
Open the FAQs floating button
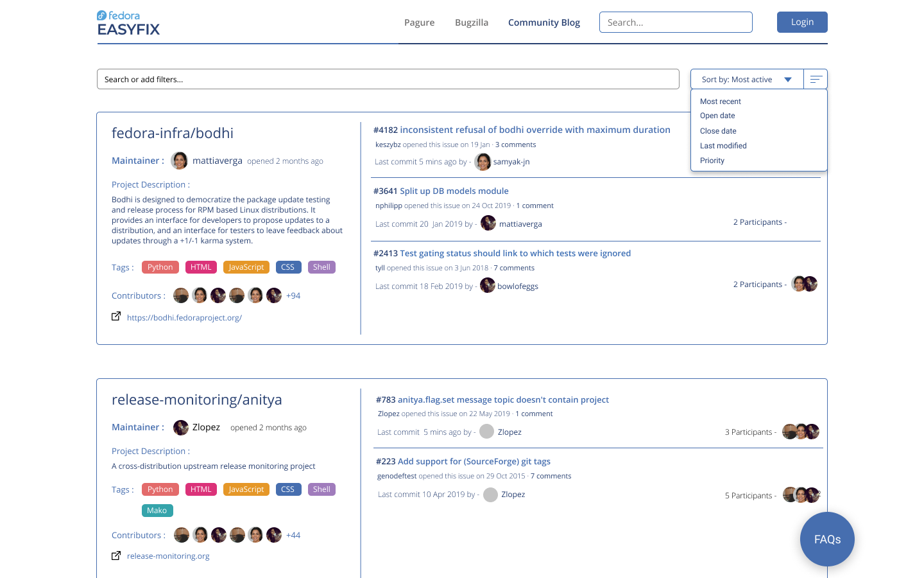click(x=827, y=539)
